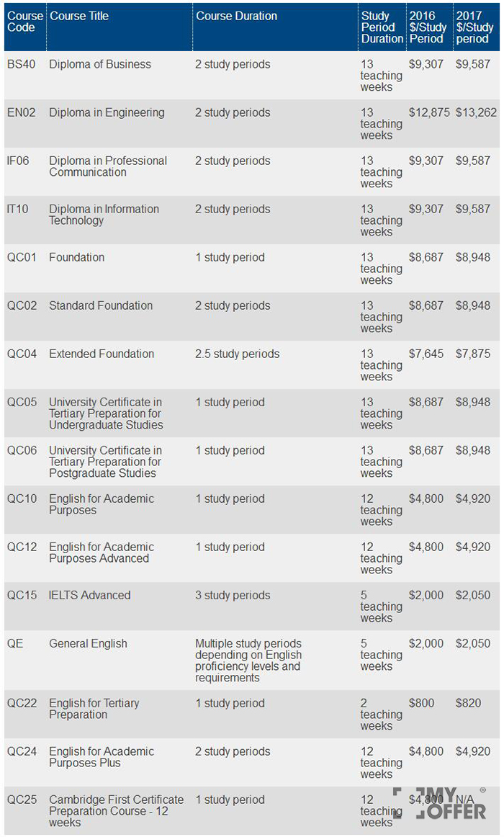The width and height of the screenshot is (504, 837).
Task: Click the Course Duration column header
Action: coord(236,16)
